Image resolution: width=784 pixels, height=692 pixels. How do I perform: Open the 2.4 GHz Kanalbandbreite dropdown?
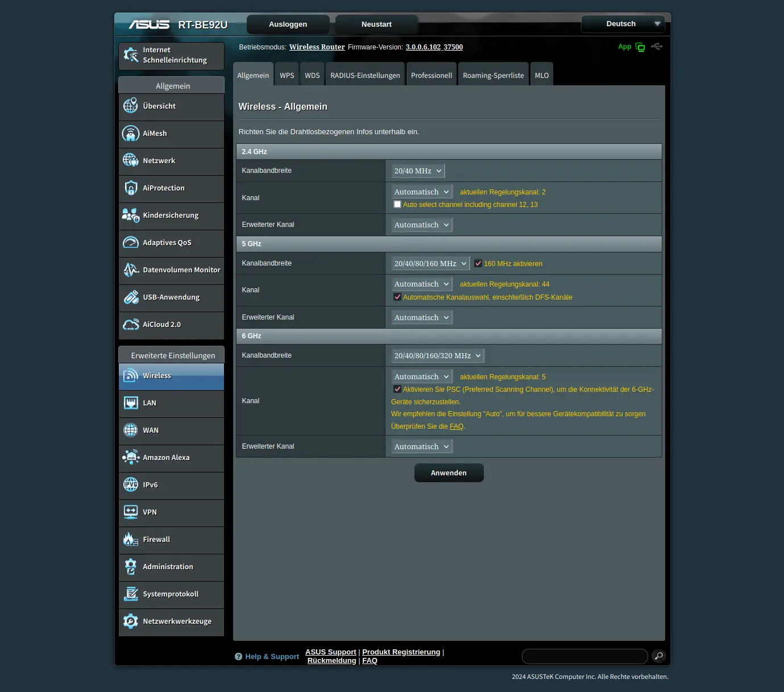pyautogui.click(x=418, y=171)
